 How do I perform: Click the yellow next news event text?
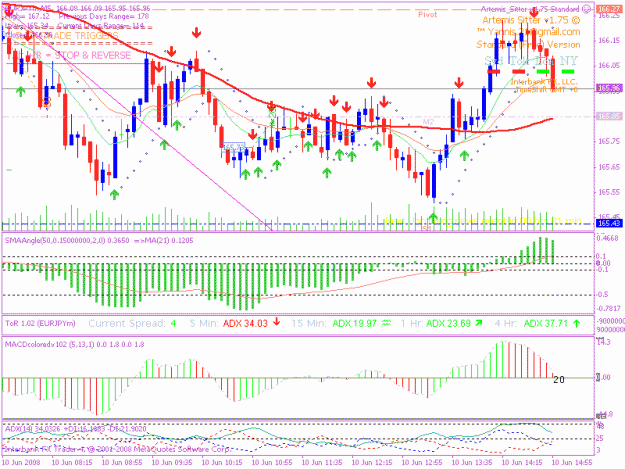coord(483,221)
